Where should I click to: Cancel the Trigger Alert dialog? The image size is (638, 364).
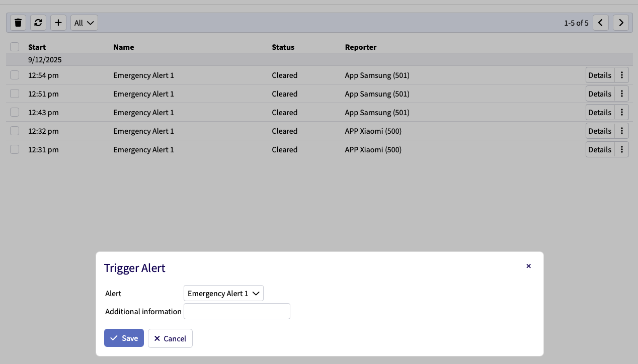click(170, 338)
